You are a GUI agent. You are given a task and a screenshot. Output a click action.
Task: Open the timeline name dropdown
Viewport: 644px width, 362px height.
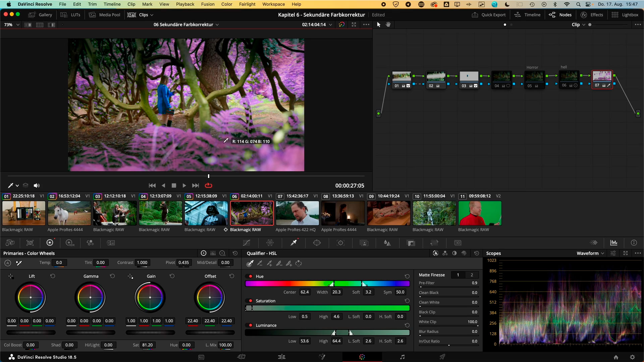pyautogui.click(x=217, y=24)
